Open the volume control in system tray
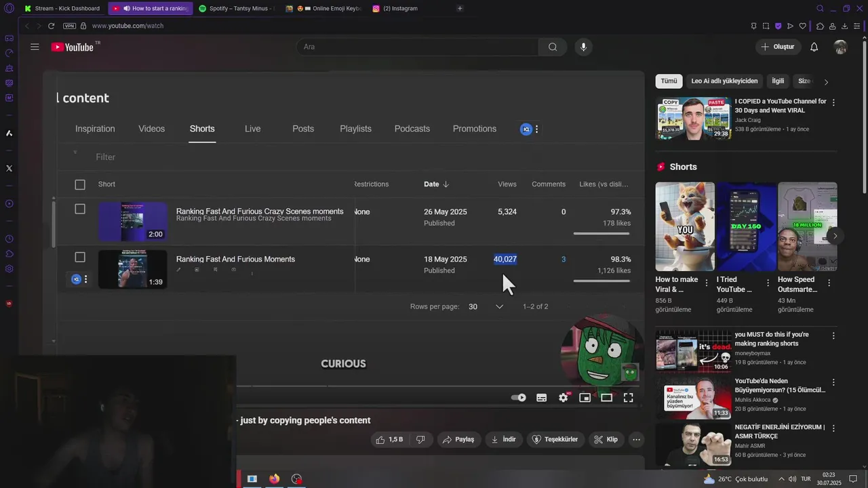Viewport: 868px width, 488px height. (x=792, y=479)
